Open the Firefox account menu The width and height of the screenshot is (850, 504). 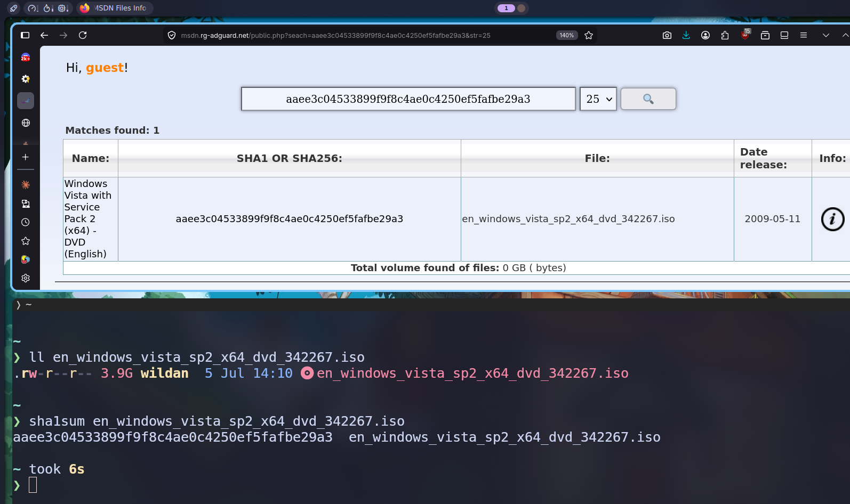pyautogui.click(x=705, y=35)
